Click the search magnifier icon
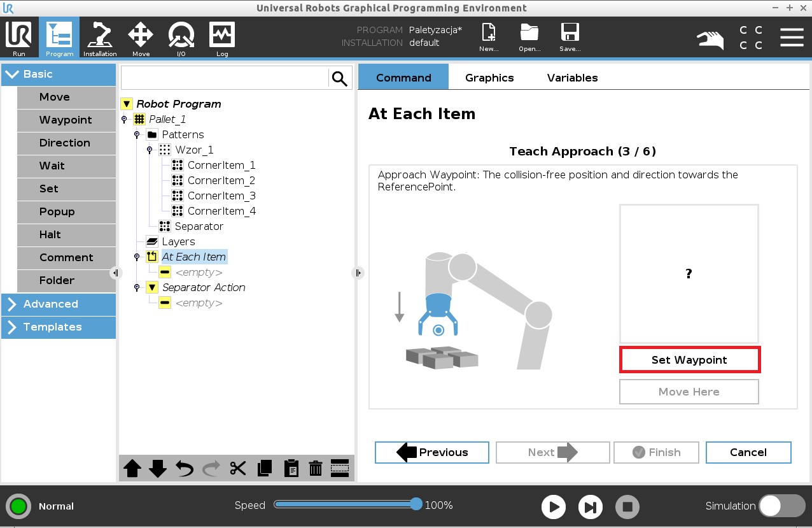 tap(340, 78)
